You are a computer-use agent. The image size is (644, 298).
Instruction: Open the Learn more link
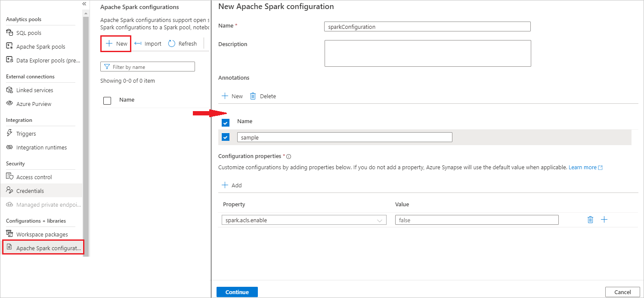(582, 167)
